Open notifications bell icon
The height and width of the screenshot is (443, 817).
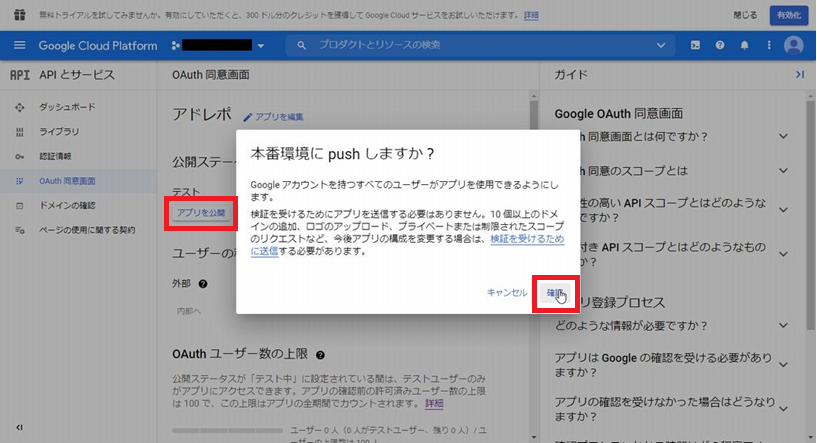(x=745, y=45)
